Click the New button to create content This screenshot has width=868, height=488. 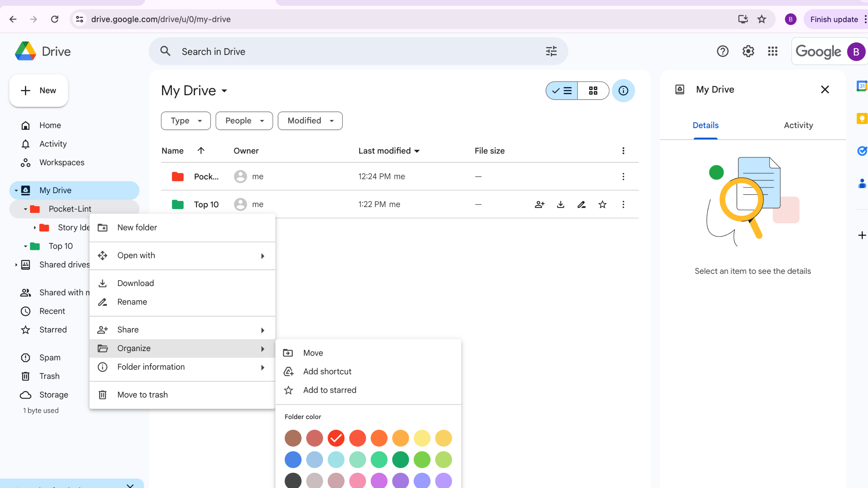pyautogui.click(x=38, y=90)
